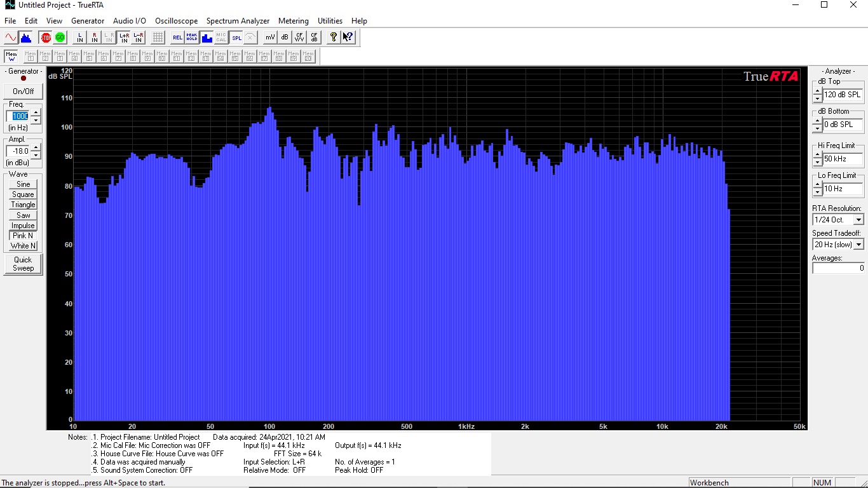
Task: Toggle the generator On/Off button
Action: tap(24, 91)
